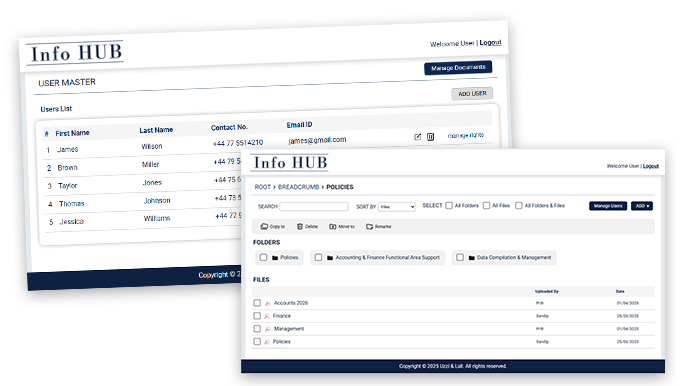Tick the Data Compilation & Management folder checkbox

tap(460, 257)
